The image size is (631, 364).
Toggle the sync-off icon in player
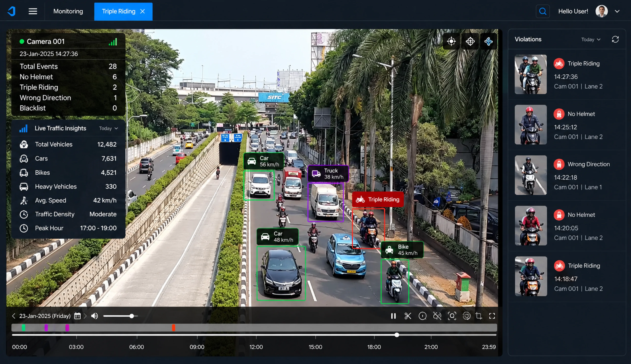(x=437, y=316)
